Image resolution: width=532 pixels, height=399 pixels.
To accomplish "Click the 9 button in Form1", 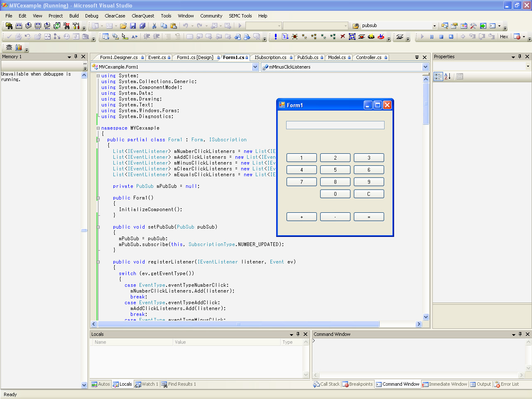I will pos(369,182).
